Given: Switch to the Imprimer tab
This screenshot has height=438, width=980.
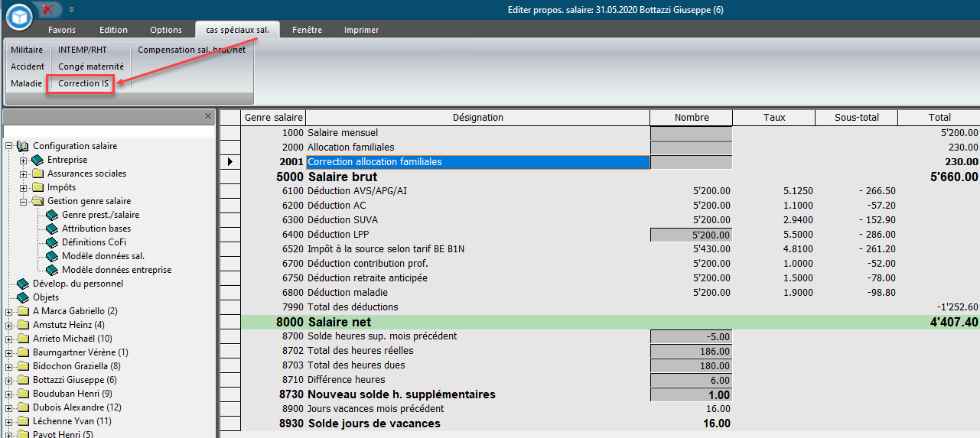Looking at the screenshot, I should [361, 30].
